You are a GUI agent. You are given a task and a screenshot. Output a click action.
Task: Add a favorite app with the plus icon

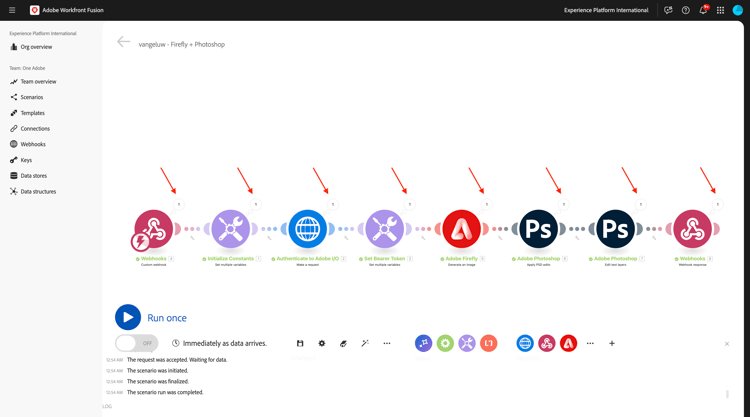click(612, 343)
